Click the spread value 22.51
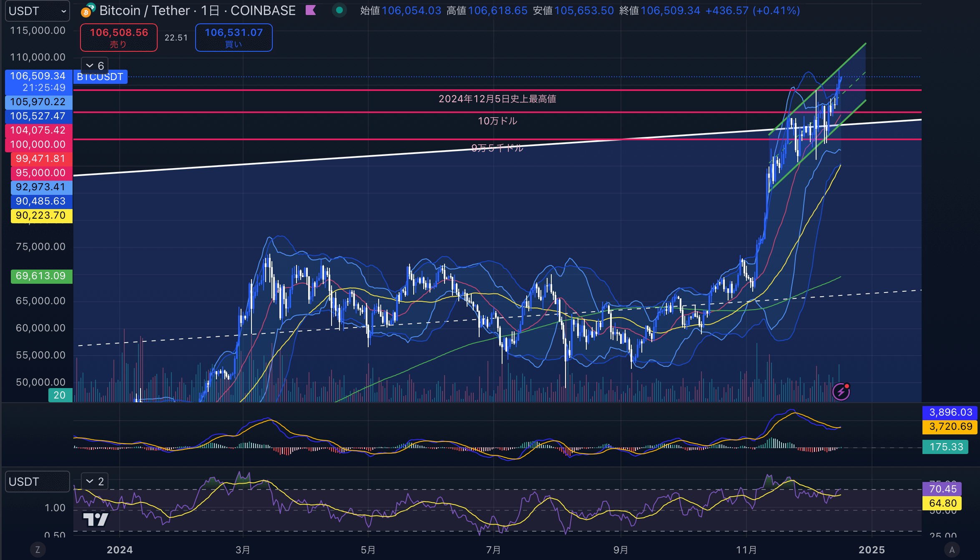 click(x=176, y=38)
